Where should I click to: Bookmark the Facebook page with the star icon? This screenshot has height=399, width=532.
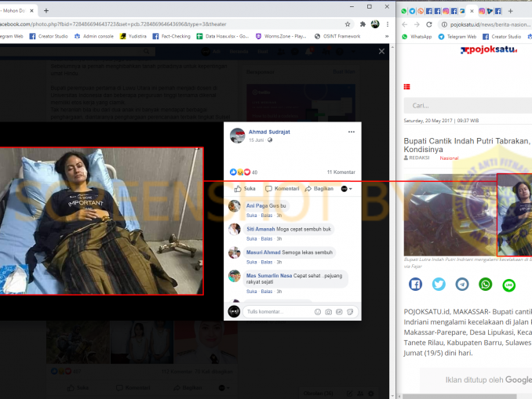tap(348, 24)
